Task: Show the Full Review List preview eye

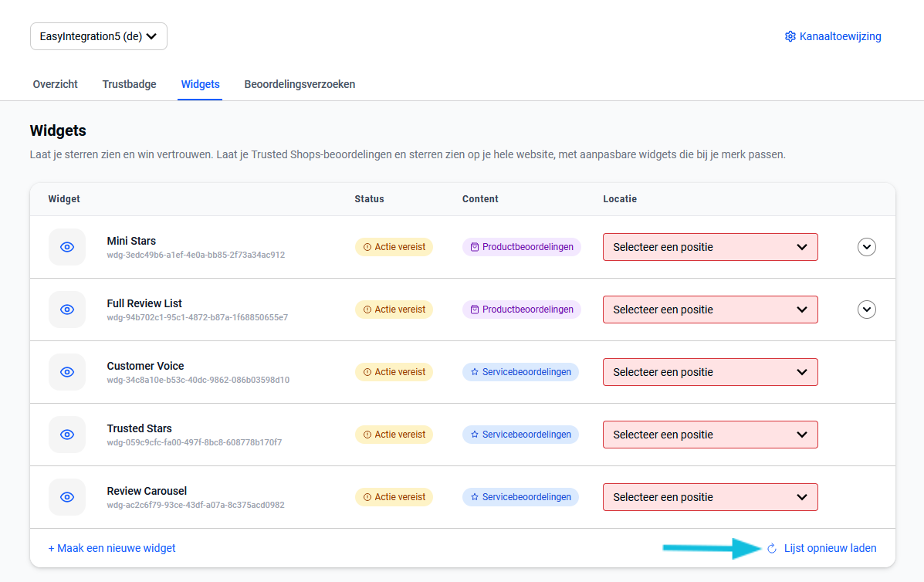Action: 67,310
